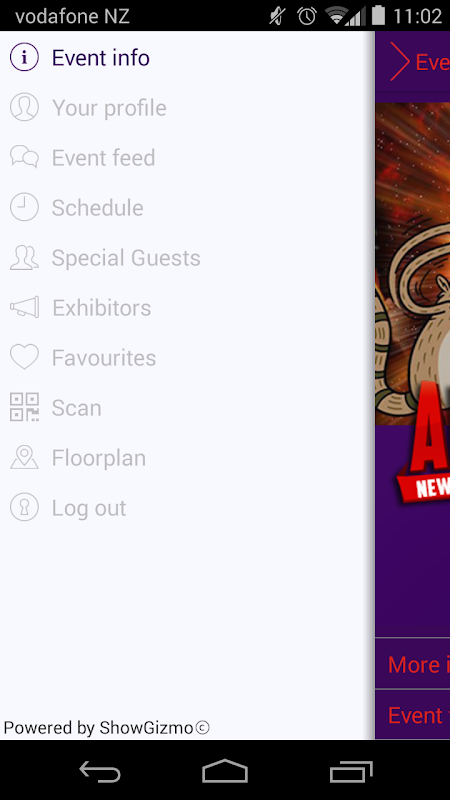This screenshot has width=450, height=800.
Task: Tap the Android back navigation button
Action: point(99,771)
